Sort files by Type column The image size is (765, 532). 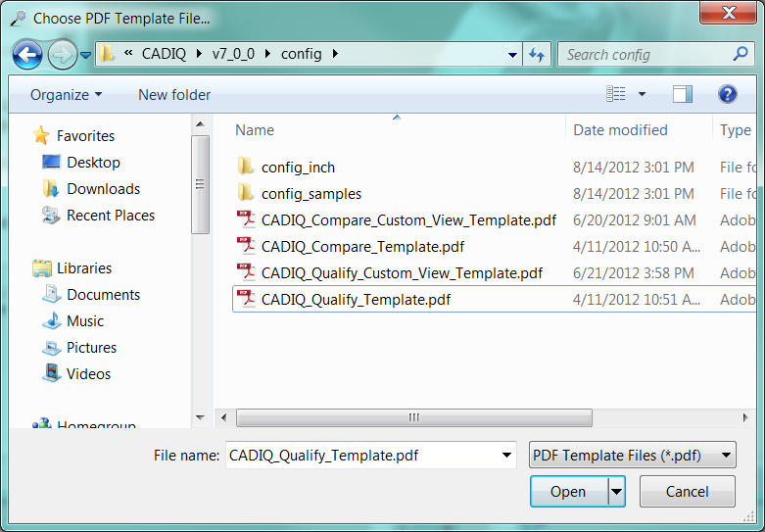coord(735,130)
